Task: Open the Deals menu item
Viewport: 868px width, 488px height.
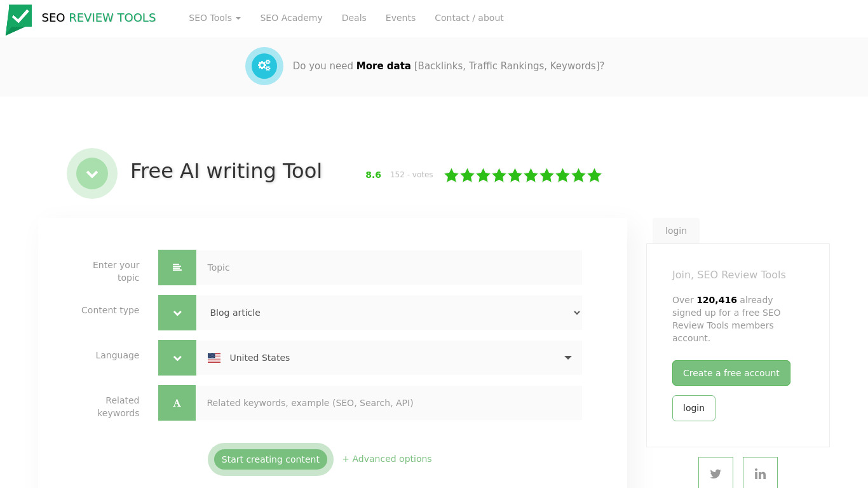Action: coord(354,18)
